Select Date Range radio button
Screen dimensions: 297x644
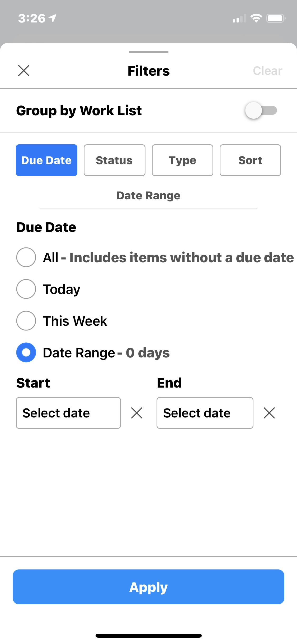(26, 352)
